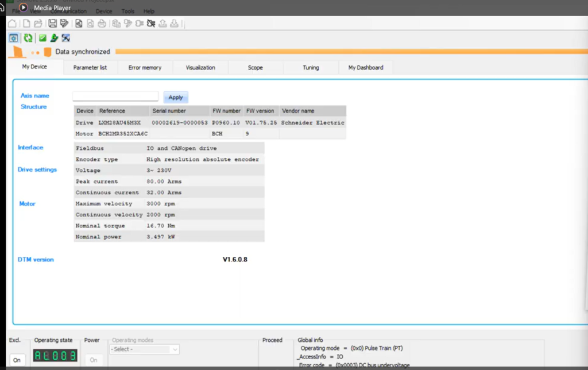Click the Print icon in the toolbar
588x370 pixels.
coord(102,24)
